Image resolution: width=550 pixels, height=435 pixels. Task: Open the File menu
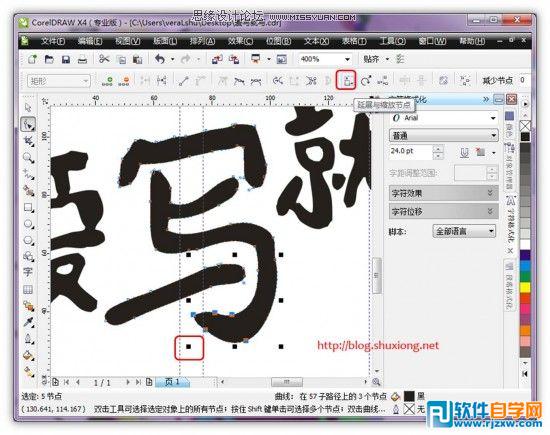pos(53,41)
